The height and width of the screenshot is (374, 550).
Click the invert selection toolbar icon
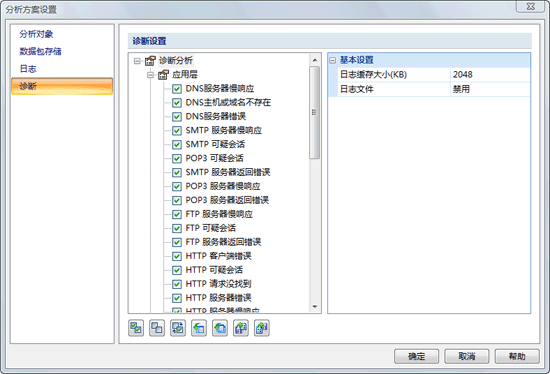tap(178, 328)
